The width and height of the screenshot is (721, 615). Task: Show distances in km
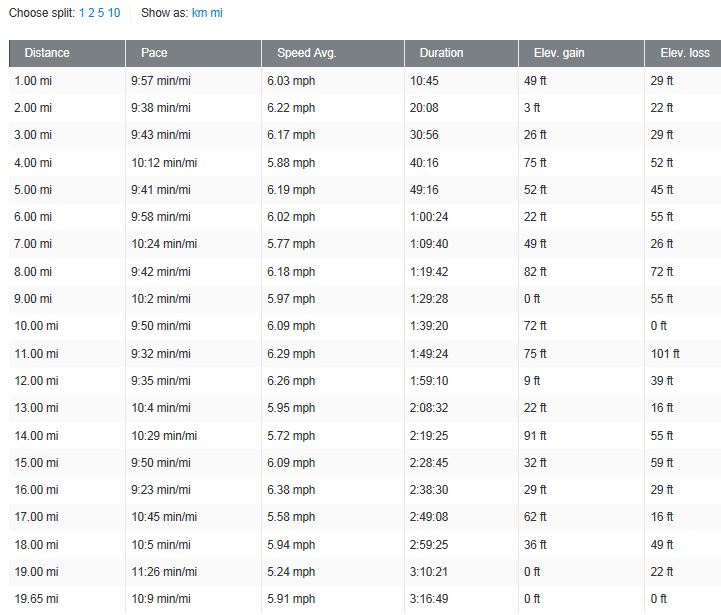pos(199,13)
